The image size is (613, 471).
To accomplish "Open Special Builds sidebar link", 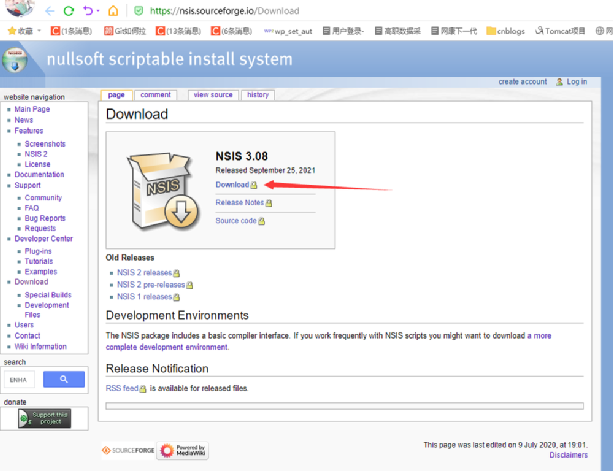I will tap(48, 295).
